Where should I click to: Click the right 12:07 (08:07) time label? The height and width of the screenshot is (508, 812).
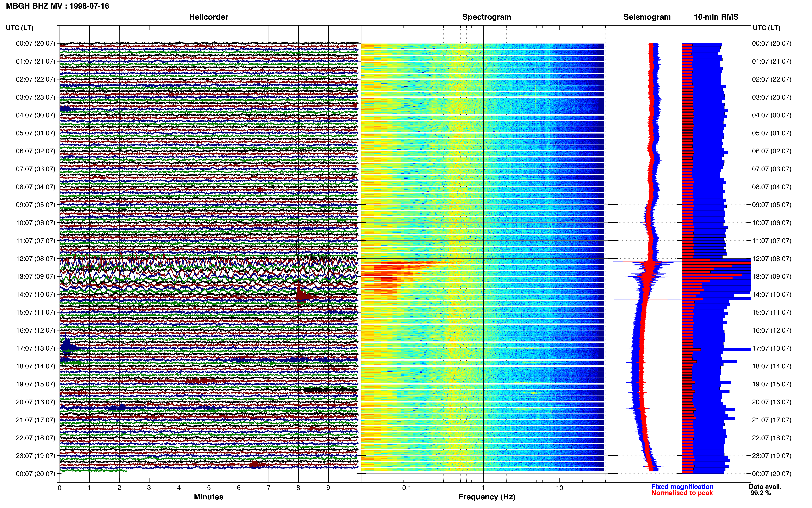772,259
